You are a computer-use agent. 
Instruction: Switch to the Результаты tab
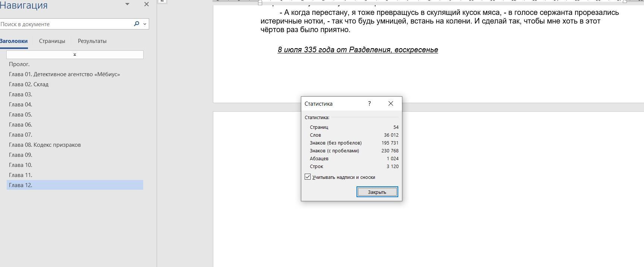click(x=92, y=41)
